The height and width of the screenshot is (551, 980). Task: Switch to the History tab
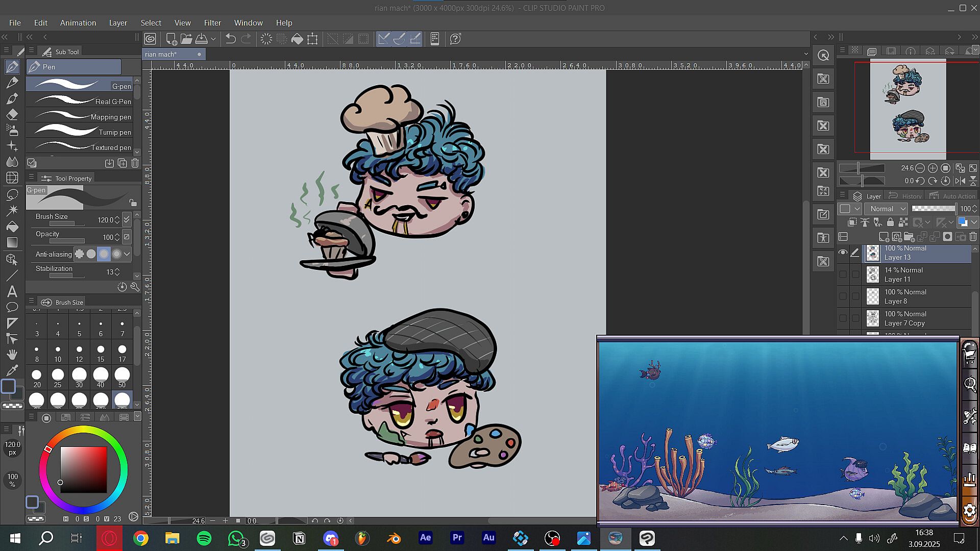[x=911, y=196]
